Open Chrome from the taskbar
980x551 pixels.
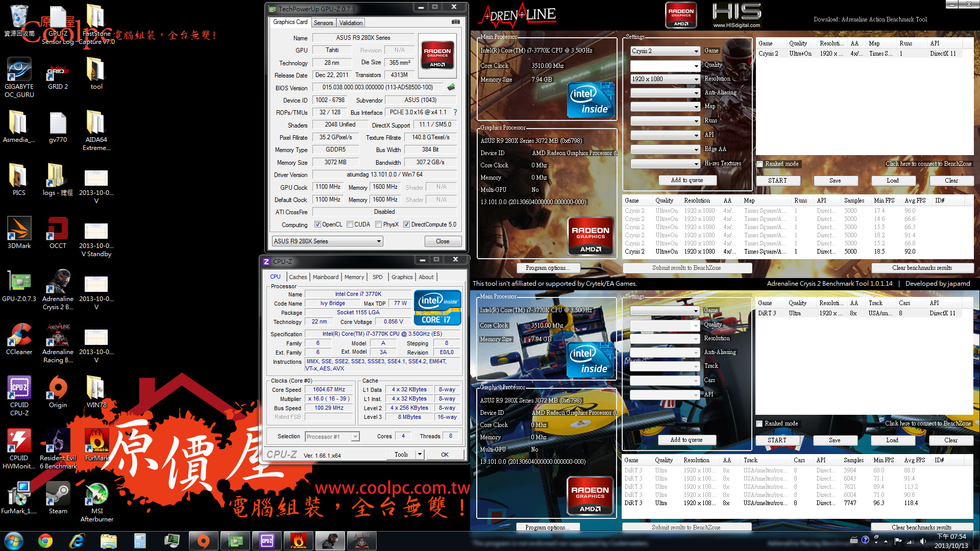click(45, 541)
